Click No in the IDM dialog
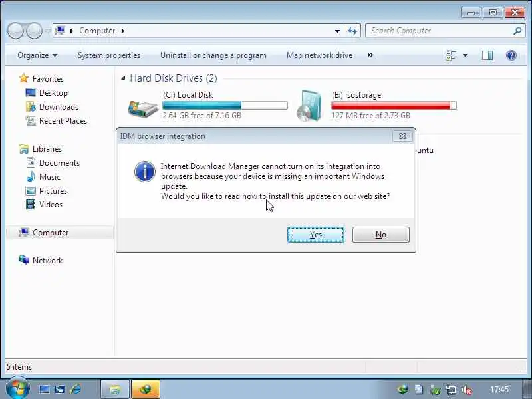This screenshot has width=532, height=399. pos(380,235)
